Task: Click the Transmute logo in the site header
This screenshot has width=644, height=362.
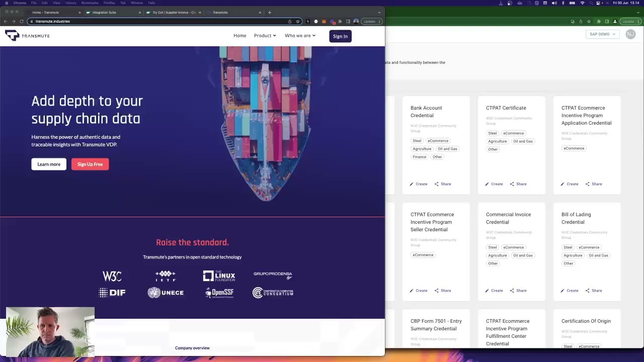Action: pyautogui.click(x=27, y=35)
